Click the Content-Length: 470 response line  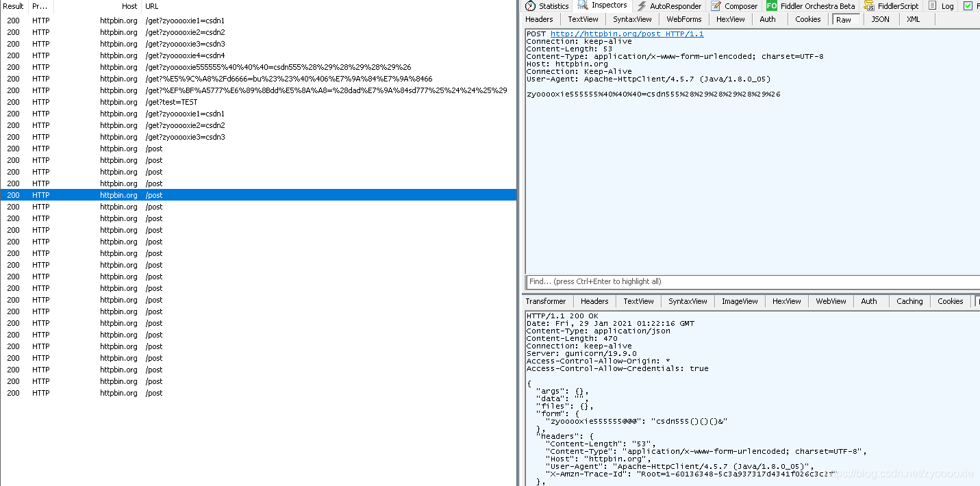pyautogui.click(x=572, y=338)
